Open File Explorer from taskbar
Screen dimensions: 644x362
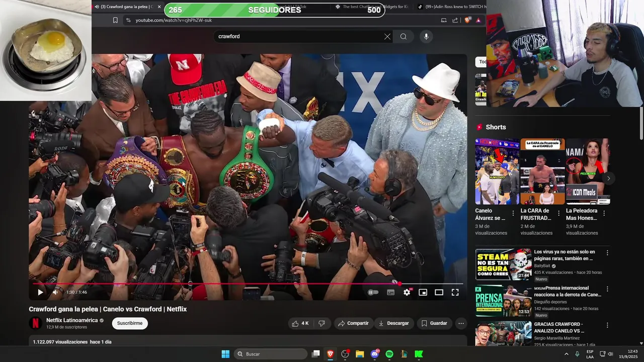(x=360, y=354)
